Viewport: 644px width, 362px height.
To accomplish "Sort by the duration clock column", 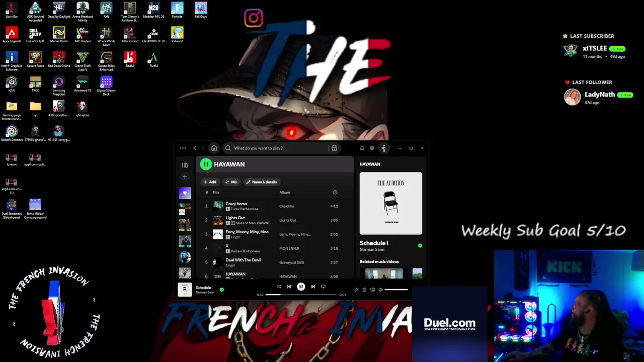I will pos(335,193).
